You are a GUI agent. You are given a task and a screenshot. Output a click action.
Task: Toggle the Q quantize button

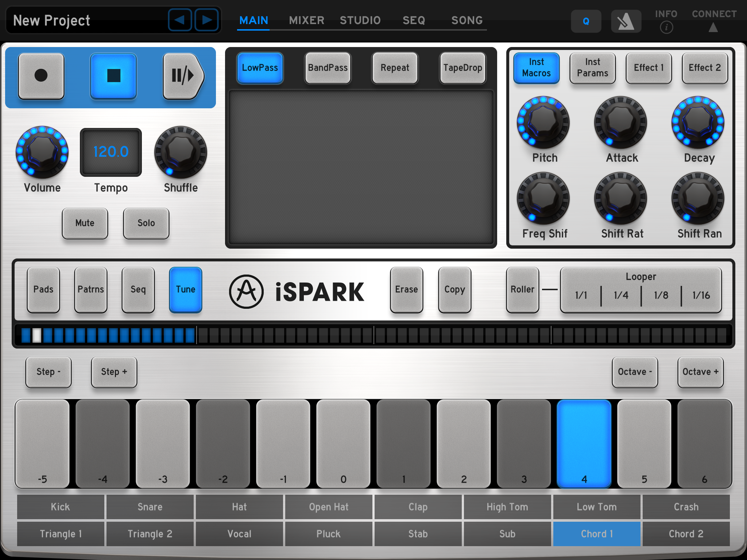pyautogui.click(x=586, y=21)
